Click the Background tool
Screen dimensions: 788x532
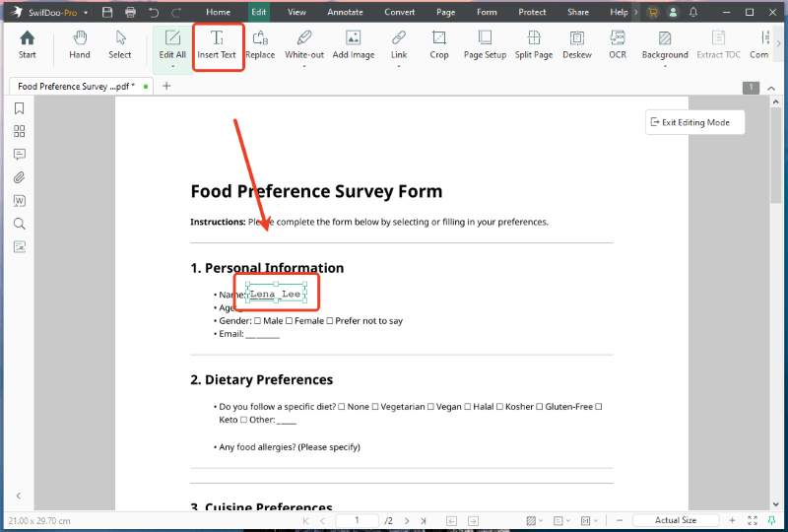click(x=665, y=44)
